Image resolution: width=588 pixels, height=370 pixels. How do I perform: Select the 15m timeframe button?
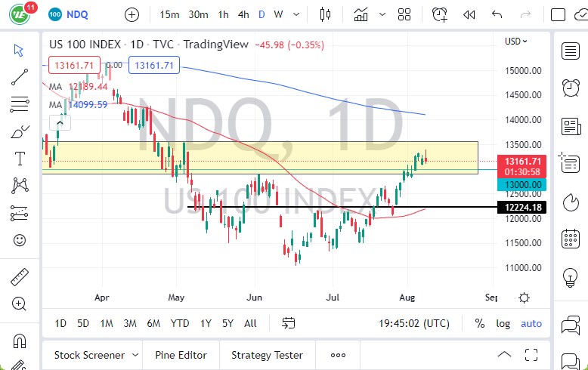170,14
